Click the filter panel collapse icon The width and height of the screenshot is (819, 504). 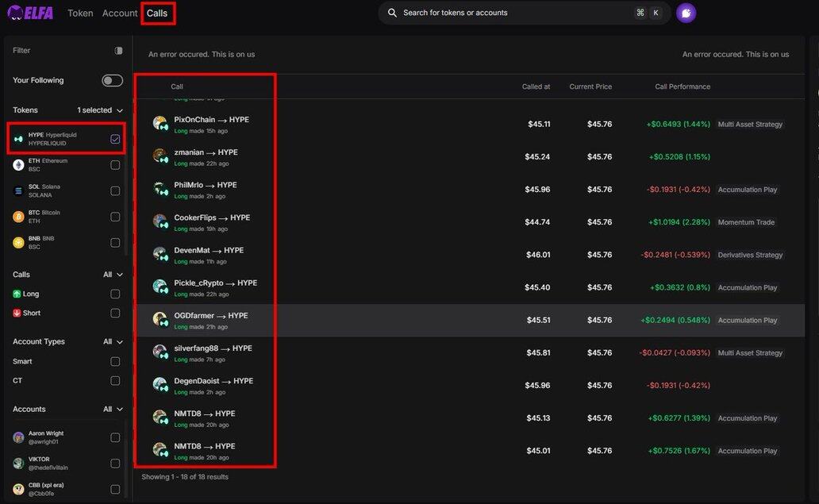click(118, 51)
